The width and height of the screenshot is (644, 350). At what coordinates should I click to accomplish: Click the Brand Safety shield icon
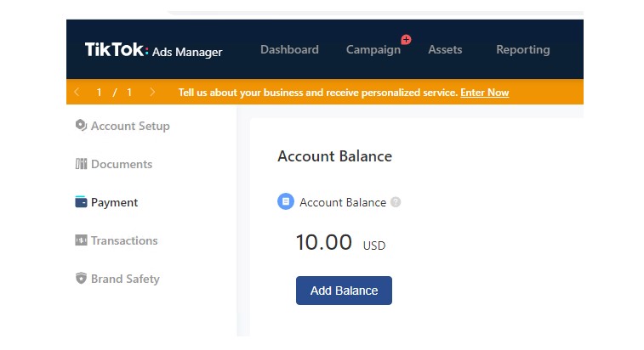tap(81, 278)
